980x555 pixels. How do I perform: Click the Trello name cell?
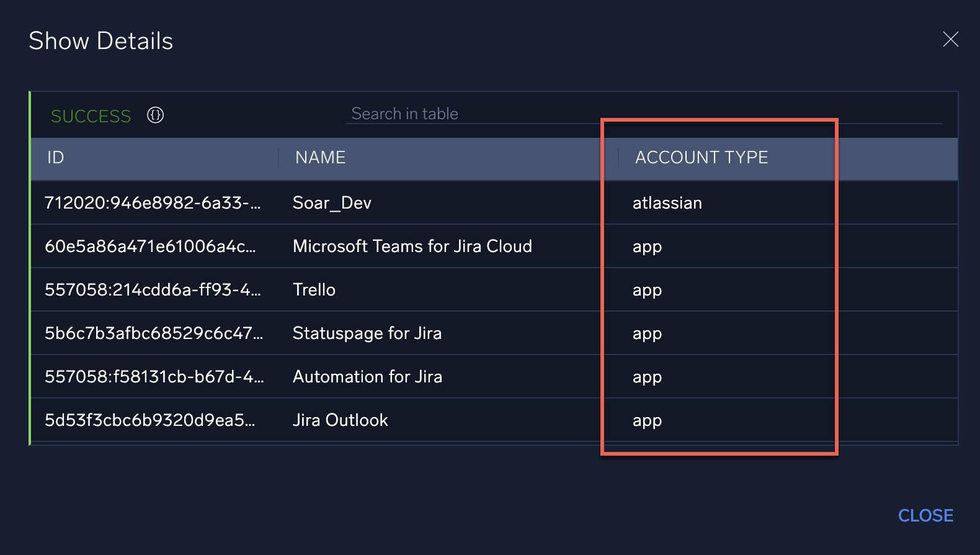(x=314, y=290)
